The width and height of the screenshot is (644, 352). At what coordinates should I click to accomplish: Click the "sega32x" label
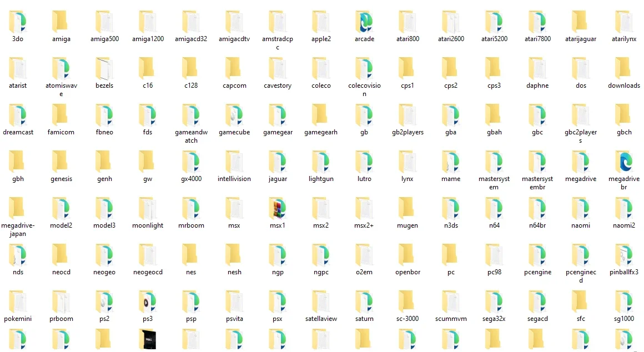coord(494,319)
